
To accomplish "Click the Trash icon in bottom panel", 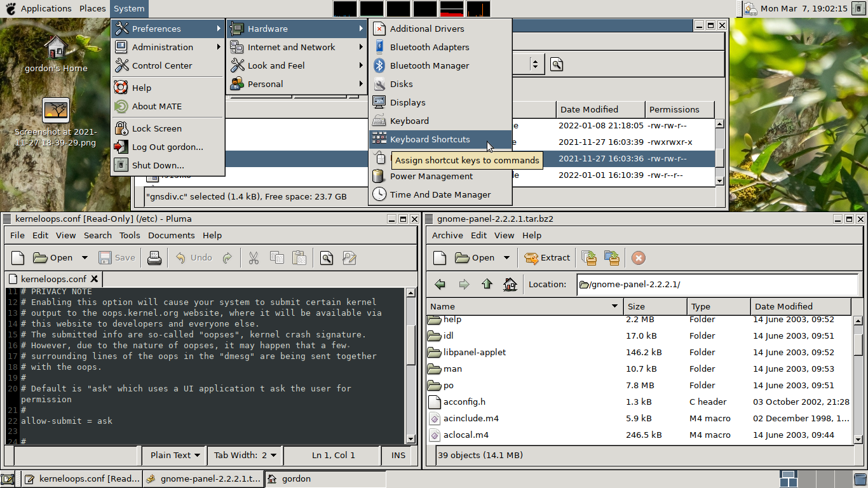I will pyautogui.click(x=859, y=479).
